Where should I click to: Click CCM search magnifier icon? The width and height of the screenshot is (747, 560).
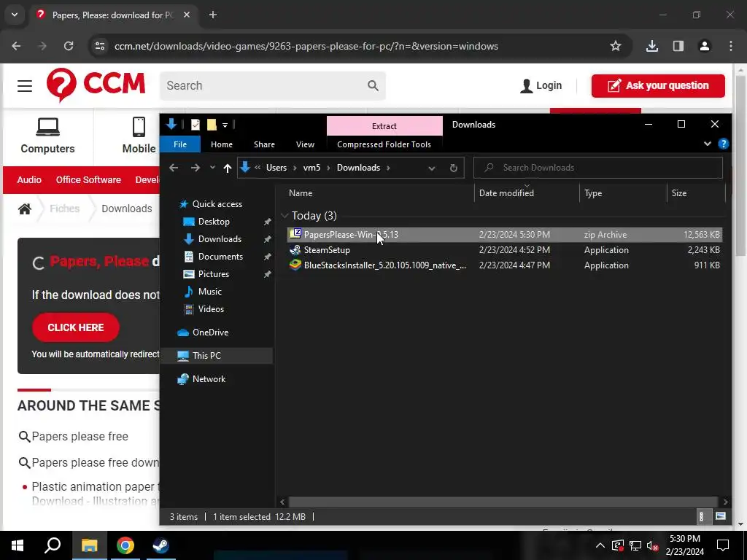(373, 86)
